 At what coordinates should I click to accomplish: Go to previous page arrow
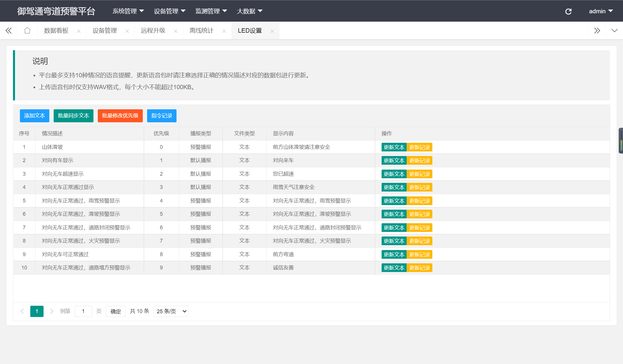pos(22,311)
